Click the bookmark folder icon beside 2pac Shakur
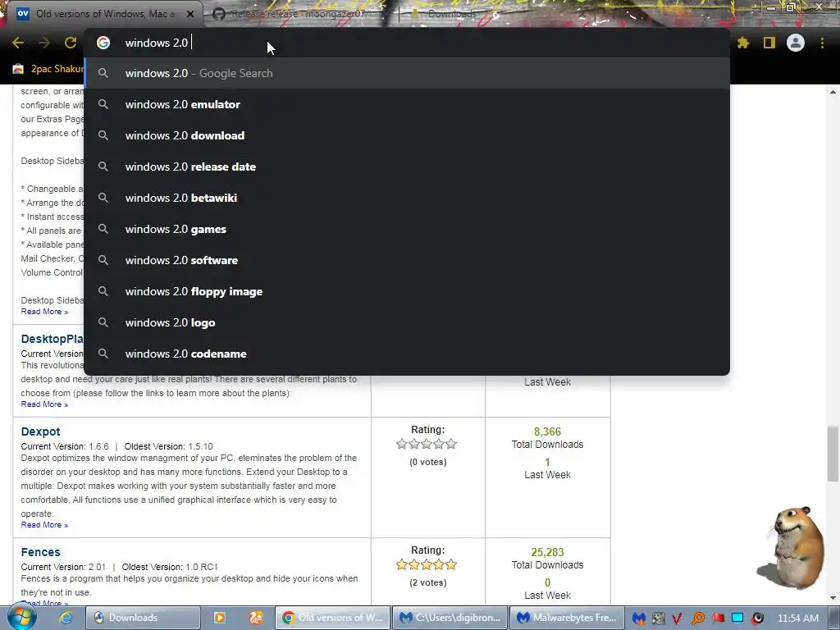Viewport: 840px width, 630px height. pos(18,69)
